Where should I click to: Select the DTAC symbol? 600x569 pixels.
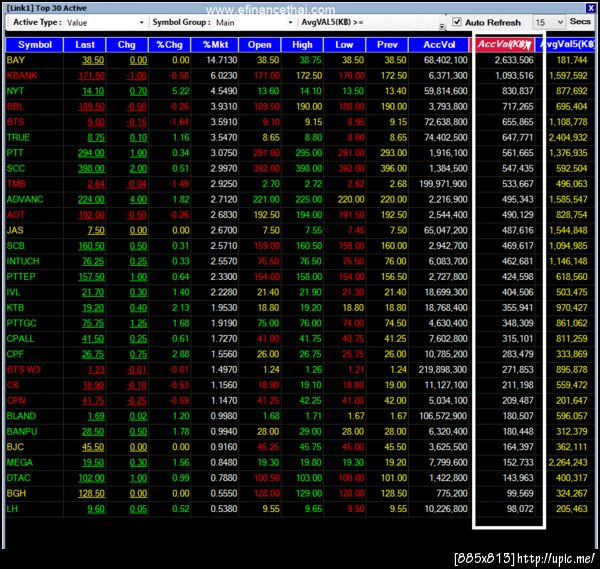click(18, 478)
